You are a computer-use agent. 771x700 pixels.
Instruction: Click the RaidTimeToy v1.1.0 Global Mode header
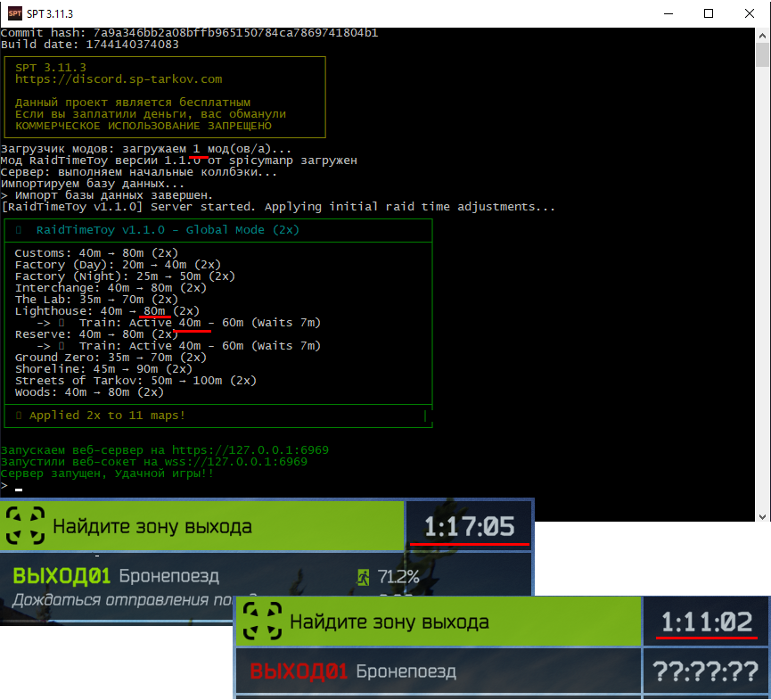point(168,230)
